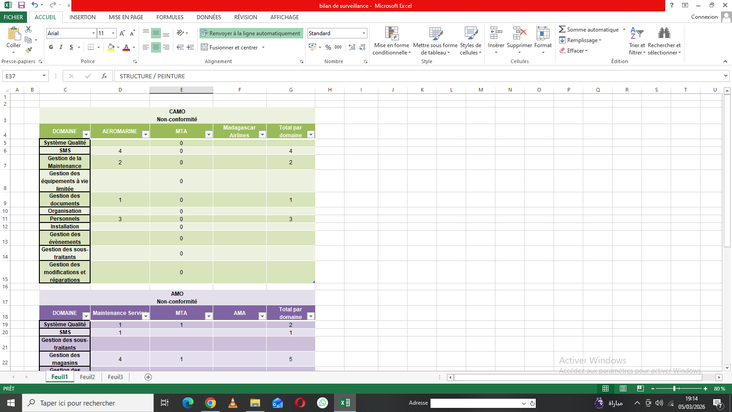Open Mise en forme conditionnelle

click(390, 42)
